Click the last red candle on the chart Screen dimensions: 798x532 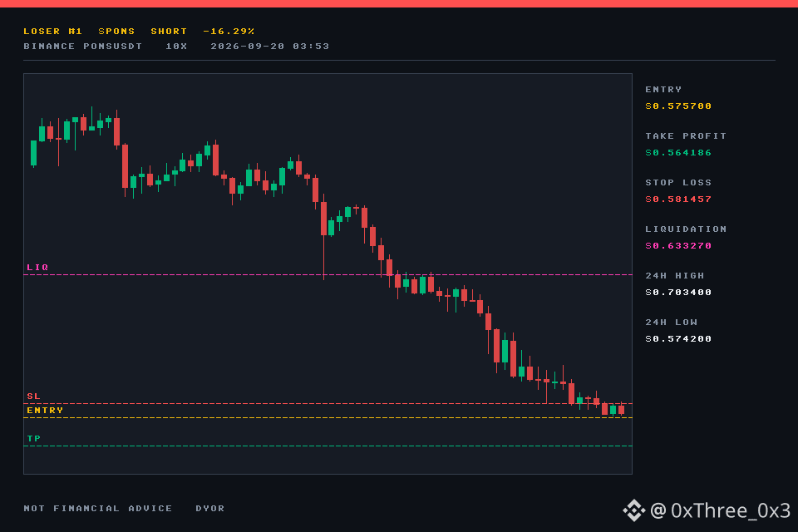pyautogui.click(x=622, y=409)
